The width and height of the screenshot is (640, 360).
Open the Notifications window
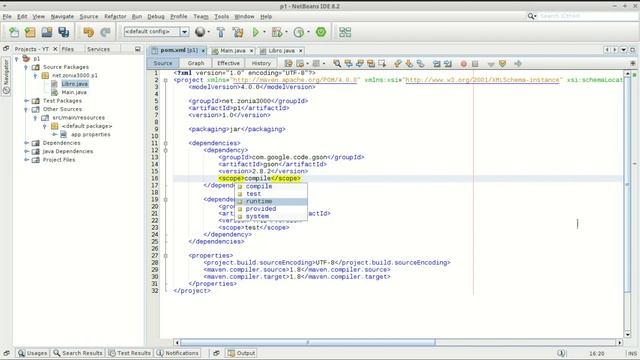click(x=178, y=353)
